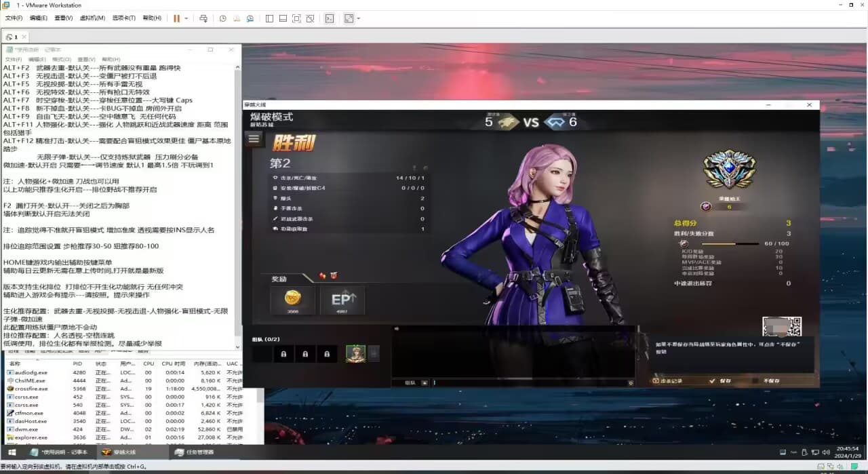The height and width of the screenshot is (474, 868).
Task: Click the 击杀记录 kill record button
Action: (x=667, y=381)
